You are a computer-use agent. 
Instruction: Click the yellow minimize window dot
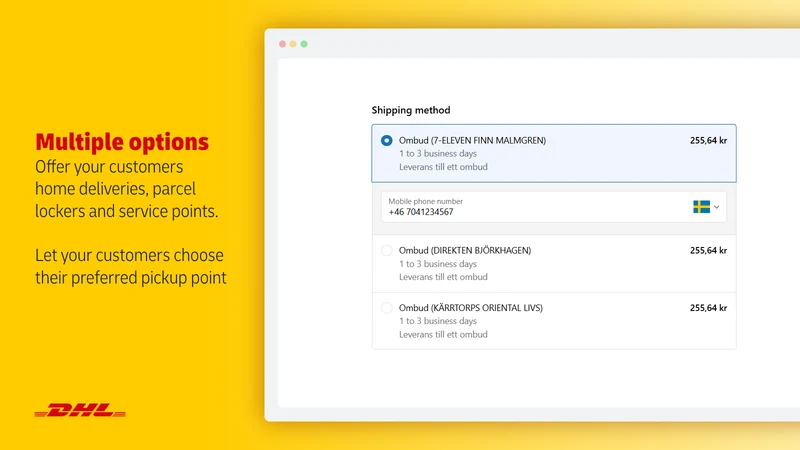[293, 44]
